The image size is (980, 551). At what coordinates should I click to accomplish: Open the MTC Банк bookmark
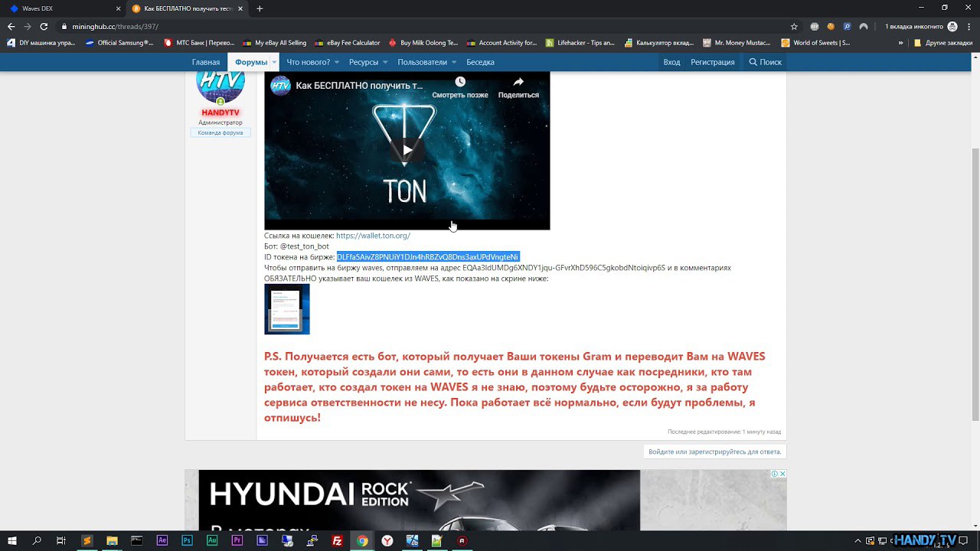point(199,43)
